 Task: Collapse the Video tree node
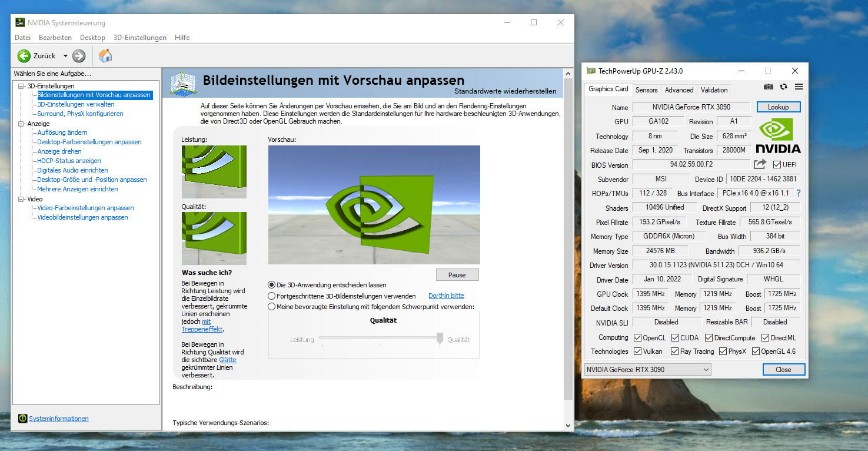(21, 199)
